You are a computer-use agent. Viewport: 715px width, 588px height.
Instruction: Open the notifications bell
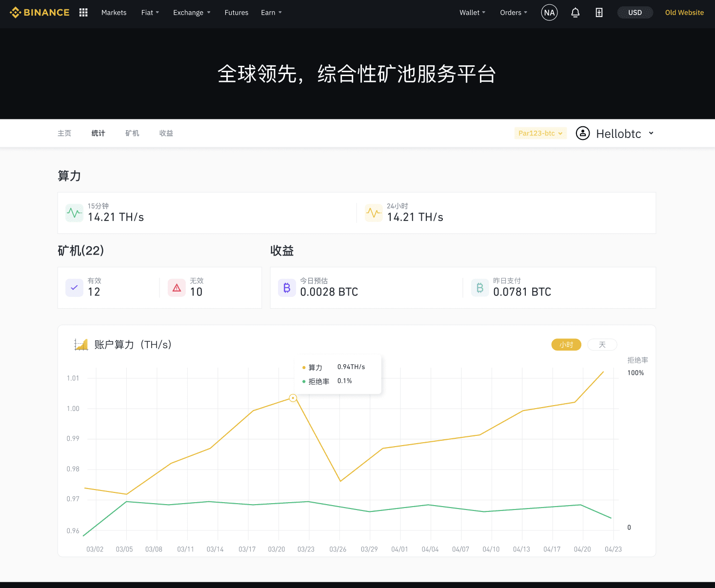[576, 13]
